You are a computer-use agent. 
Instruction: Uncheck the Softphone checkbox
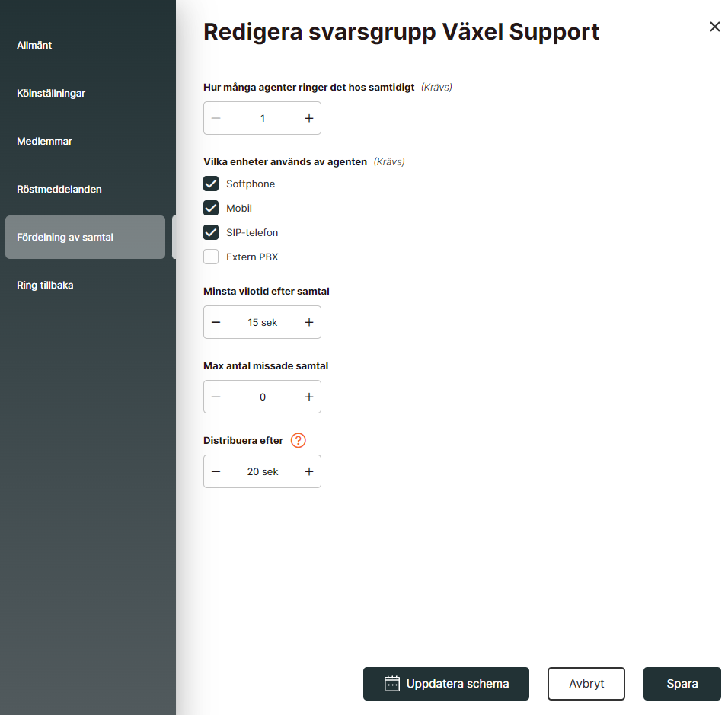211,184
